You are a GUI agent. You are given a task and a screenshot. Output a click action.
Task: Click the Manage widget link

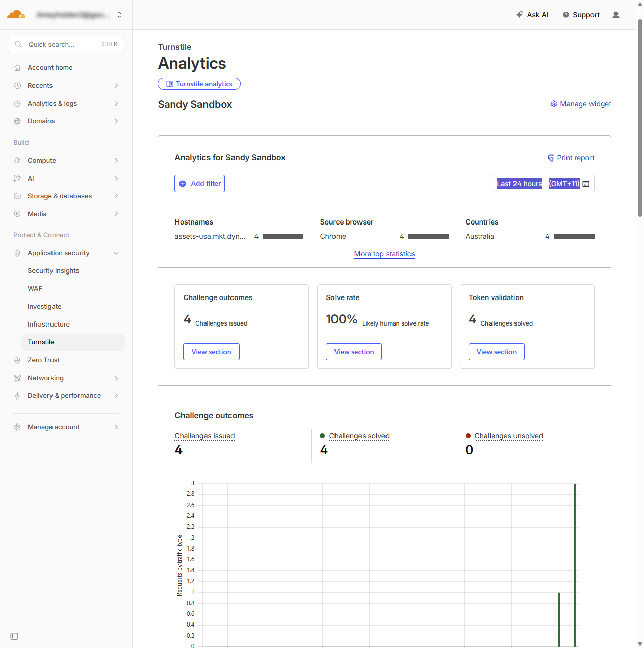click(581, 104)
